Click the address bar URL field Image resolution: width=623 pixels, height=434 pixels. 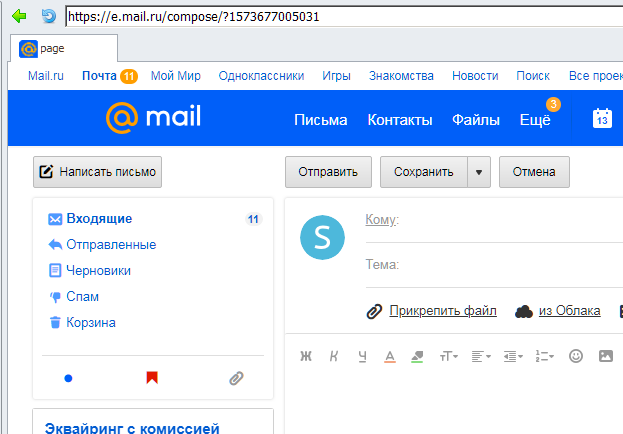click(344, 17)
